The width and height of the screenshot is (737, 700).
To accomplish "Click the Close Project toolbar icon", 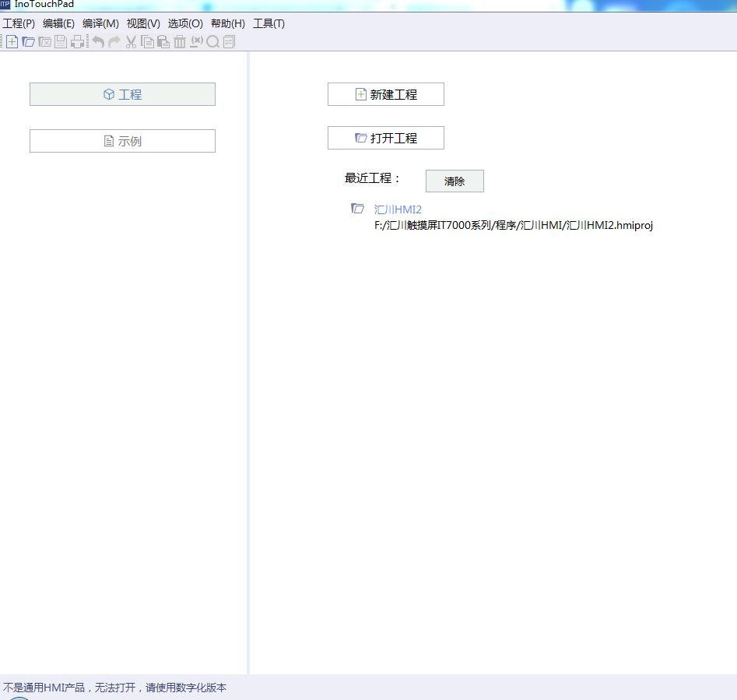I will [x=45, y=42].
